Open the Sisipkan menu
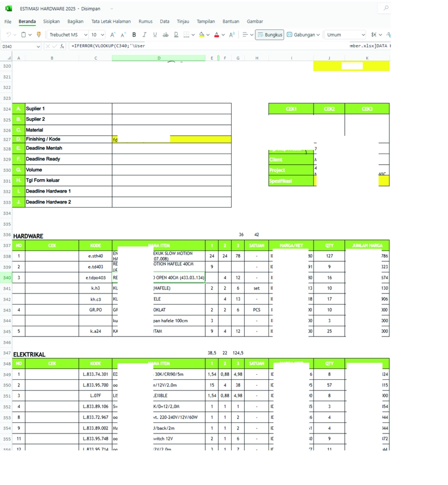 point(51,21)
